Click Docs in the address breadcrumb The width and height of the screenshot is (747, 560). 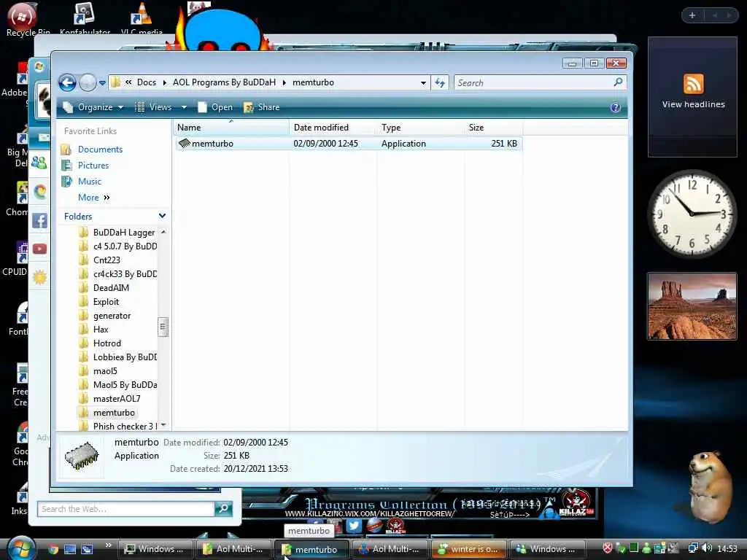146,82
